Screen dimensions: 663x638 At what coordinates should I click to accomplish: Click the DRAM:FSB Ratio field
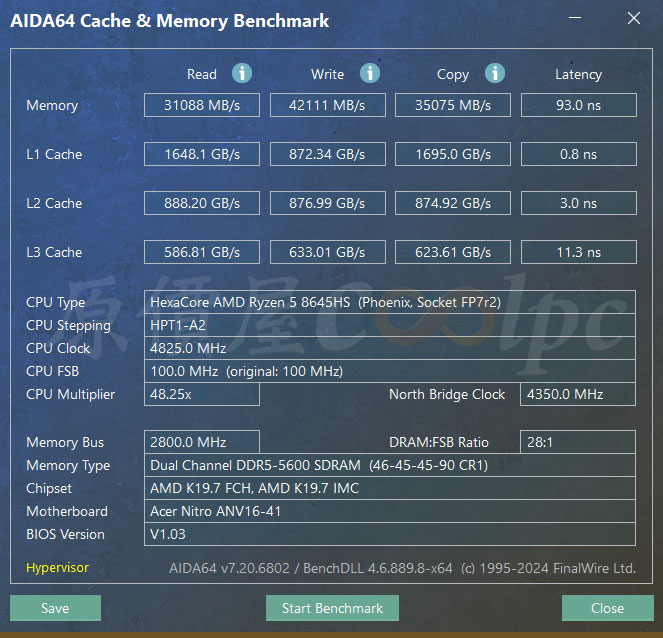pyautogui.click(x=578, y=442)
